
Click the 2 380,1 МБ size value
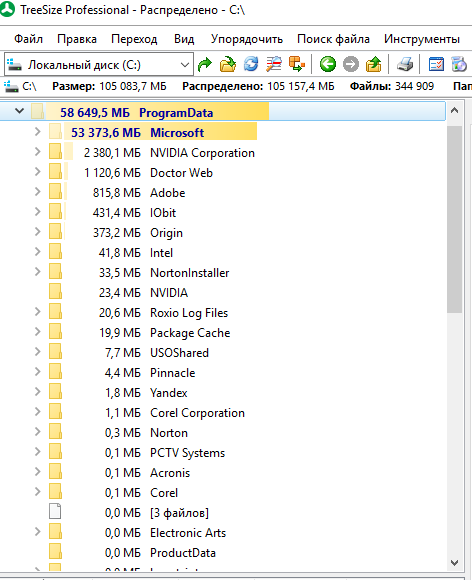[x=112, y=153]
